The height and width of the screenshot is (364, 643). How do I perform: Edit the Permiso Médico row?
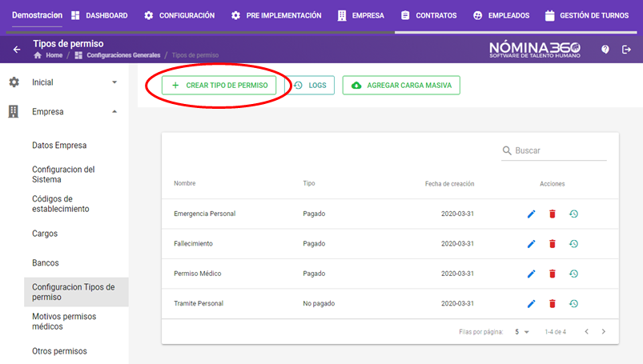[531, 274]
